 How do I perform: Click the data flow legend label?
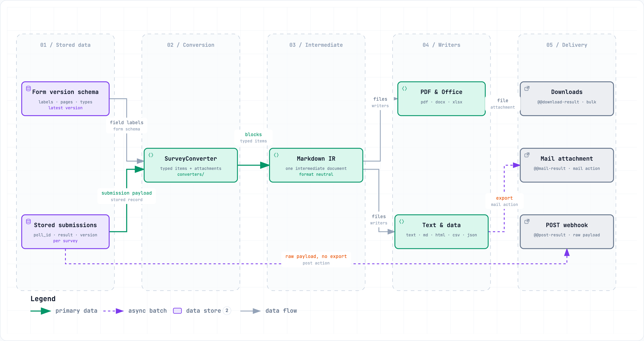coord(281,311)
